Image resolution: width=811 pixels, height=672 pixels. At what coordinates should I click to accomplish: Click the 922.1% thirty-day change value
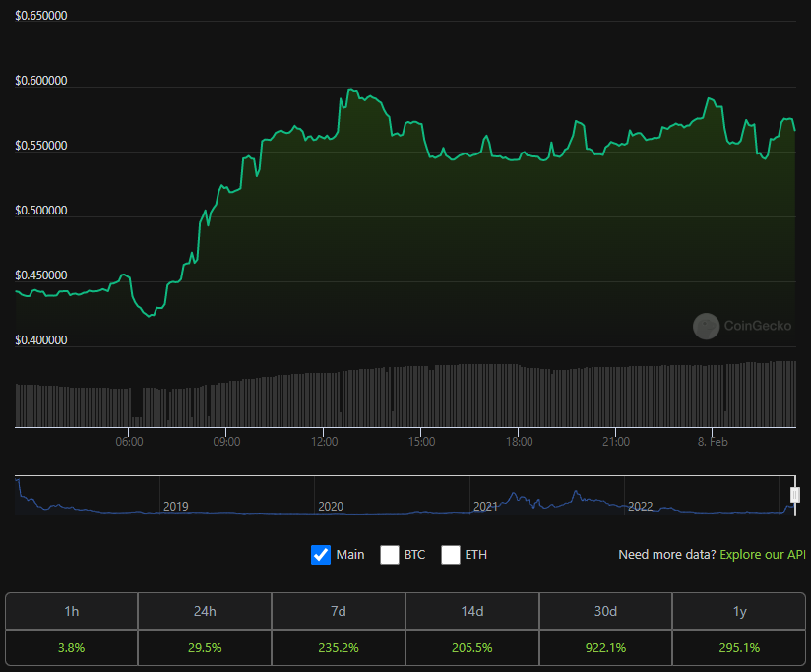(606, 648)
